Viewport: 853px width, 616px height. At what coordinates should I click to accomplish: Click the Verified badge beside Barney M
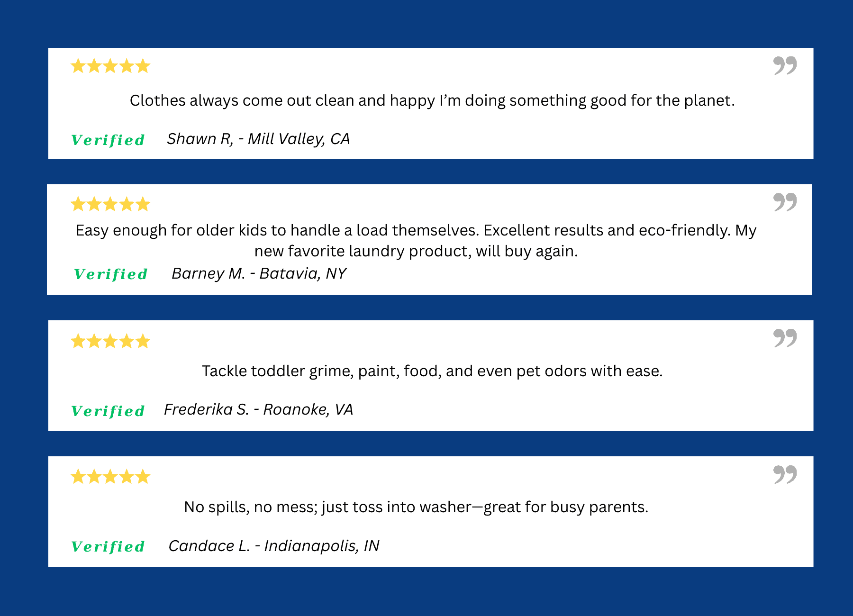coord(111,274)
